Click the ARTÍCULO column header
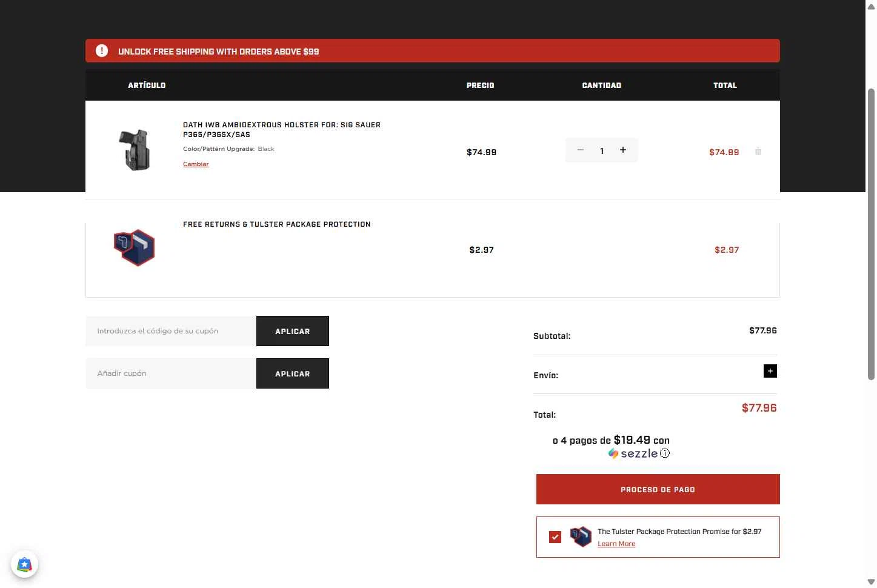Screen dimensions: 877x588 [x=147, y=85]
